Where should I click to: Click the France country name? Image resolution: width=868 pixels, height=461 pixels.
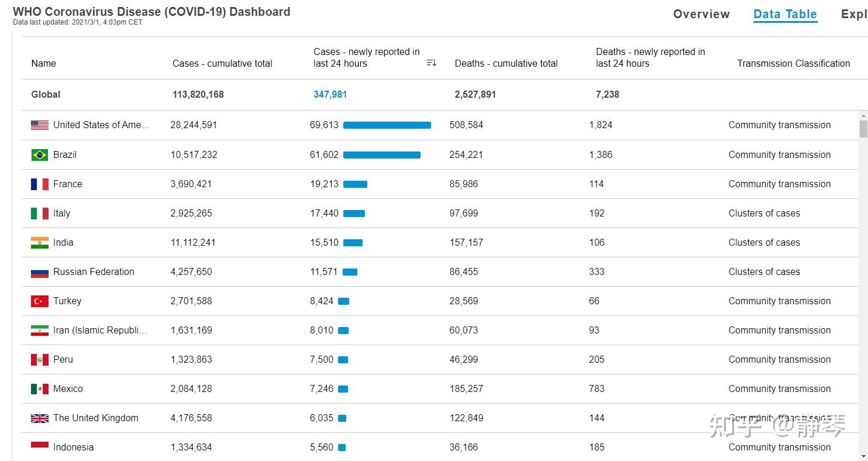(x=68, y=184)
